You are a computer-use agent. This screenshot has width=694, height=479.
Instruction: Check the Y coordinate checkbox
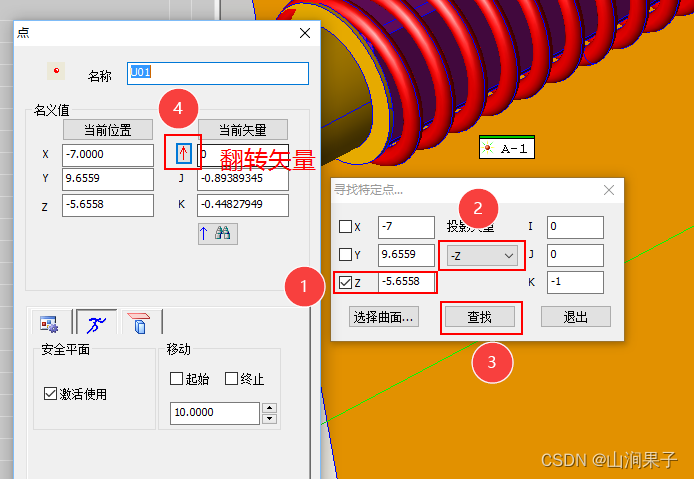(x=345, y=255)
